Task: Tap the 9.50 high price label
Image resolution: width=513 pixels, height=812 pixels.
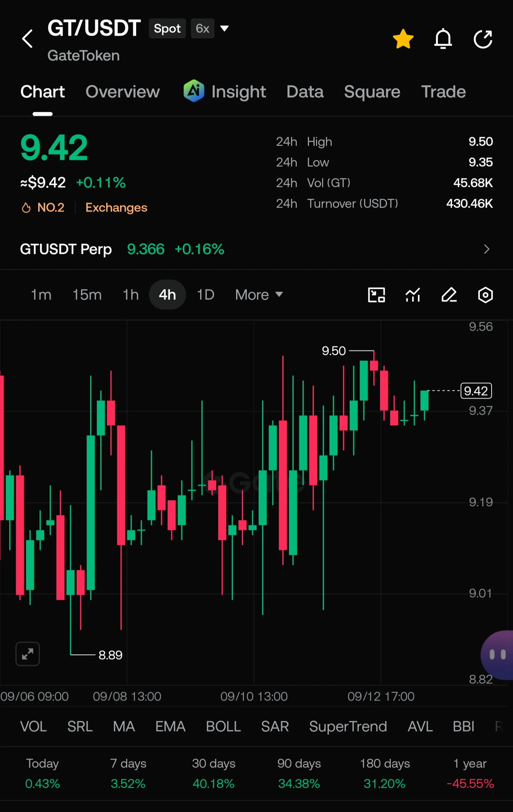Action: 334,351
